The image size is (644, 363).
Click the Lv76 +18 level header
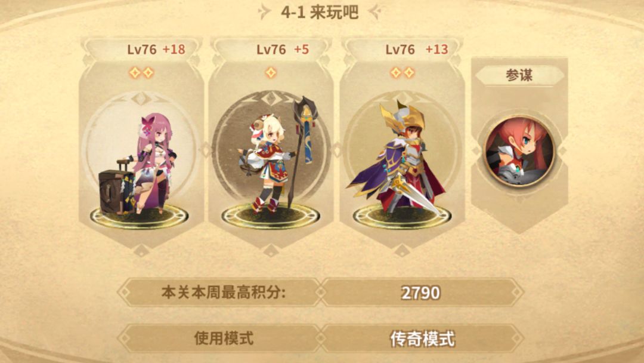click(x=156, y=50)
